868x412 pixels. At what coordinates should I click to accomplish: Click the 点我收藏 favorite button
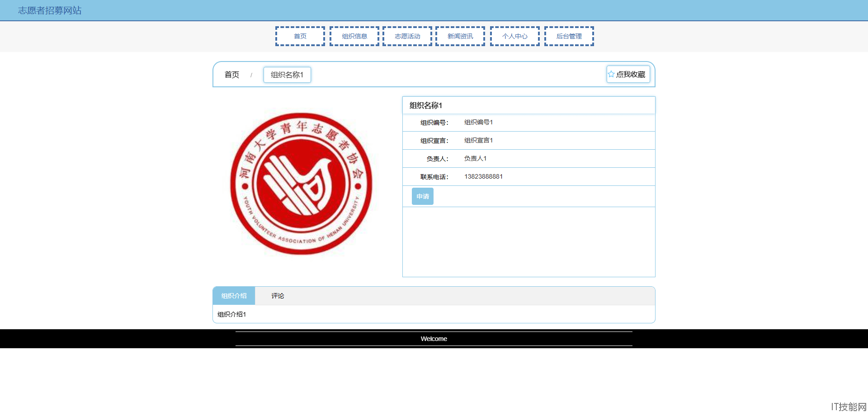[628, 74]
